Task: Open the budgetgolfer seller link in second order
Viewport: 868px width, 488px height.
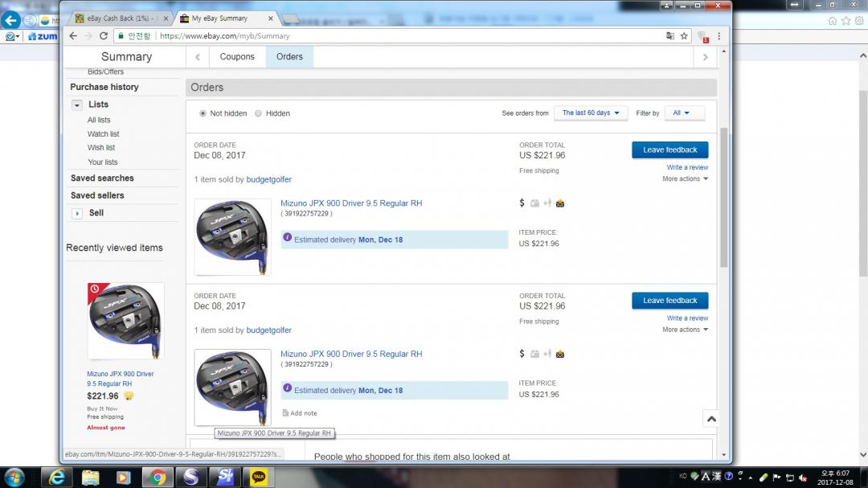Action: (x=268, y=330)
